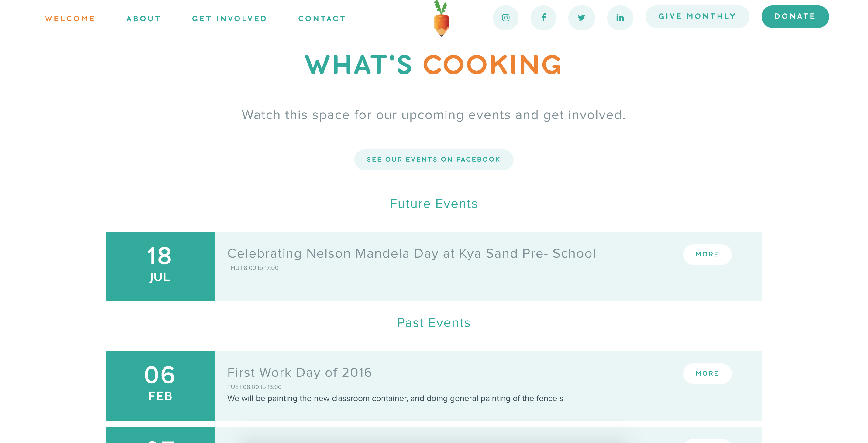Click the 18 JUL date block
Image resolution: width=868 pixels, height=443 pixels.
[160, 266]
